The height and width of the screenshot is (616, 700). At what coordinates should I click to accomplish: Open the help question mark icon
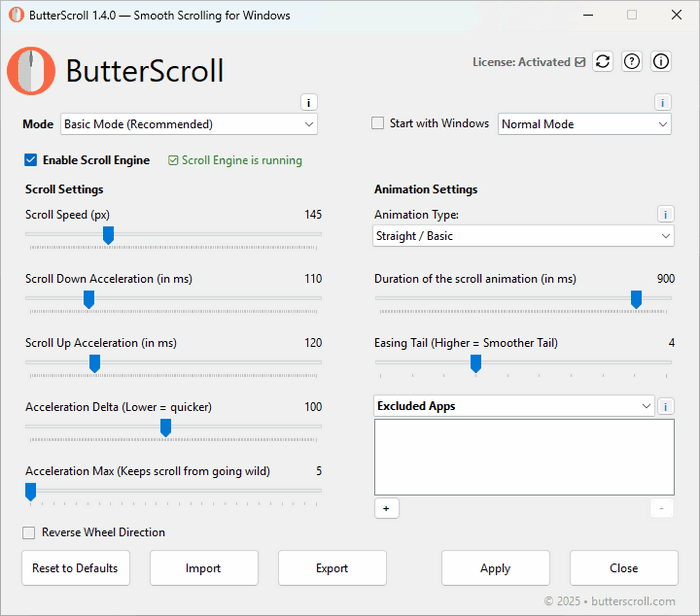click(x=632, y=61)
